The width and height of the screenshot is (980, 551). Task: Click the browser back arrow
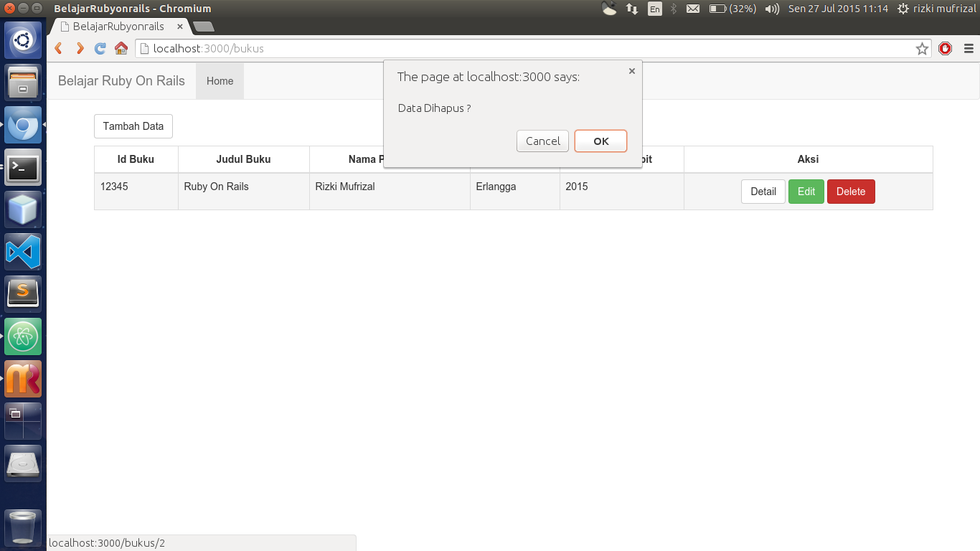click(59, 49)
